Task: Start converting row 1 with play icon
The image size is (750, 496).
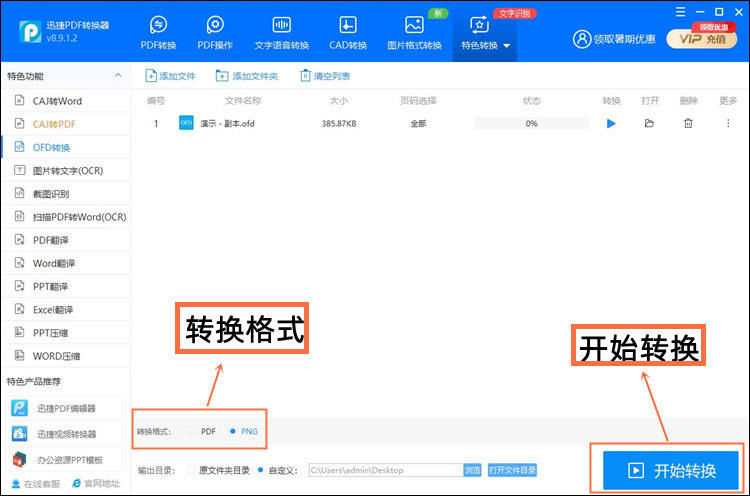Action: tap(611, 123)
